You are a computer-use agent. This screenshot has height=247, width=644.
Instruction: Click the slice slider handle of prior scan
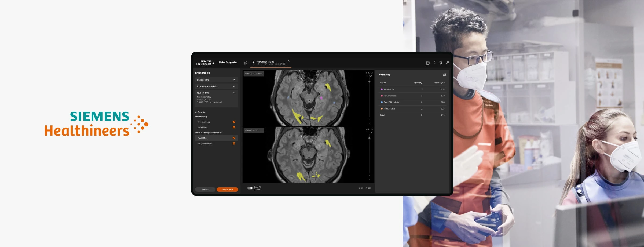pyautogui.click(x=369, y=138)
